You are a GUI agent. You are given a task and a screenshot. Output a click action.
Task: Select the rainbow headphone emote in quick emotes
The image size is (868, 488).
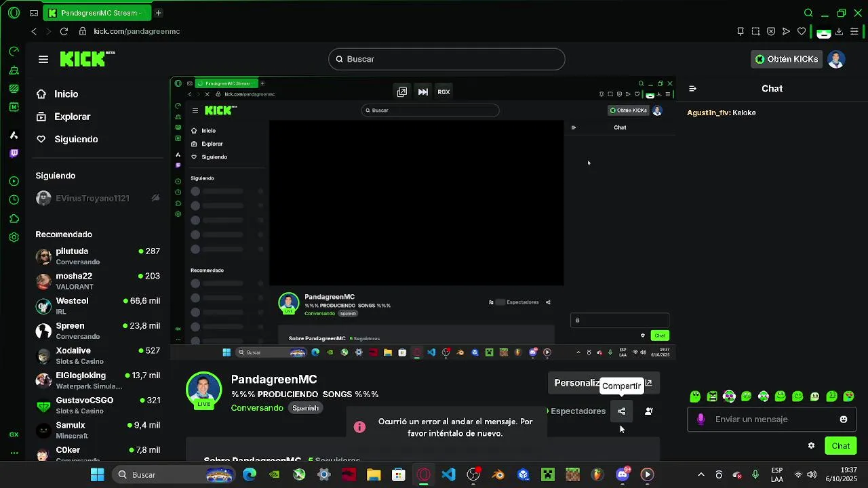[729, 396]
